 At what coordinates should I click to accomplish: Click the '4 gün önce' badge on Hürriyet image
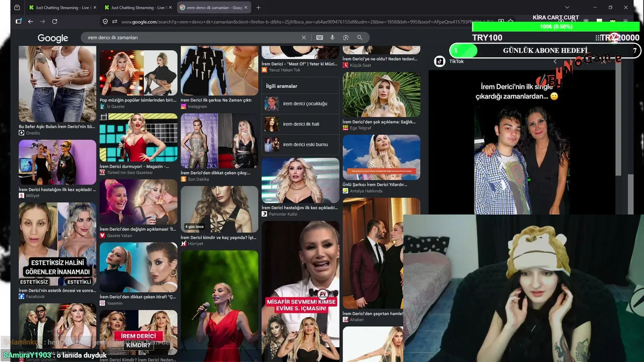pyautogui.click(x=194, y=227)
